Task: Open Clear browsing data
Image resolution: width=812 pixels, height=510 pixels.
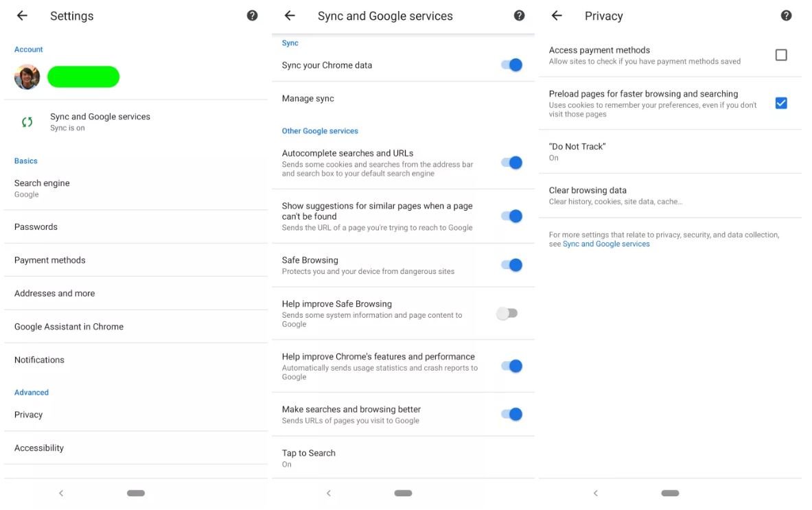Action: 588,195
